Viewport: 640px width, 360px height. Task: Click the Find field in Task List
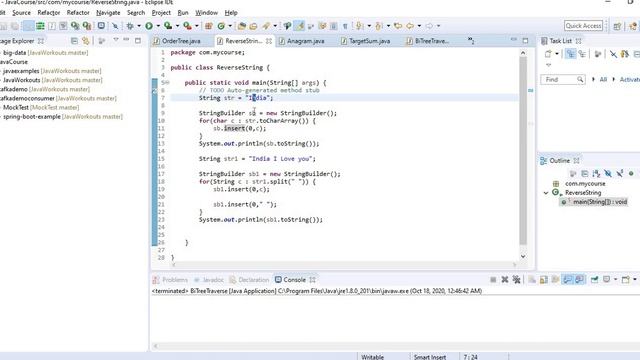[563, 80]
